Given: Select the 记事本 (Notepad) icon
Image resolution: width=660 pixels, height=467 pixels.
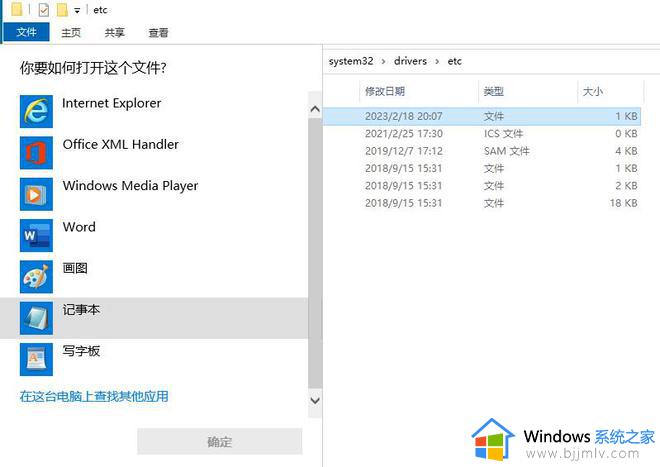Looking at the screenshot, I should [x=36, y=318].
